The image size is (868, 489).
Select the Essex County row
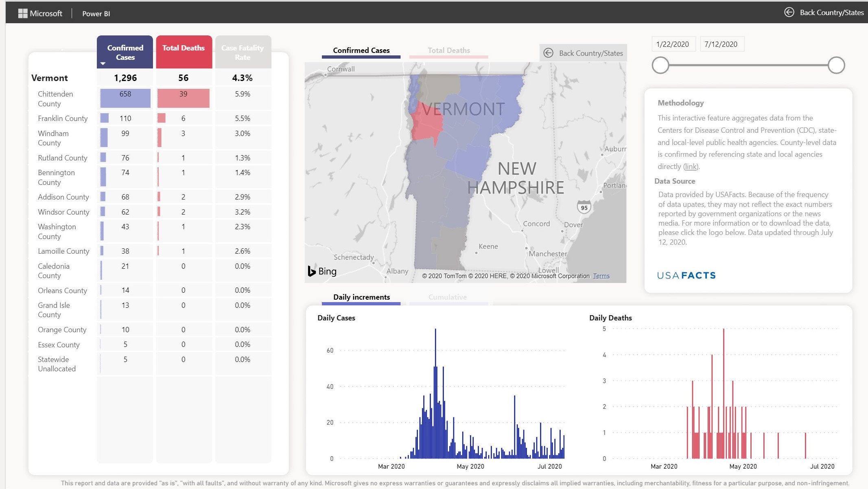(151, 344)
